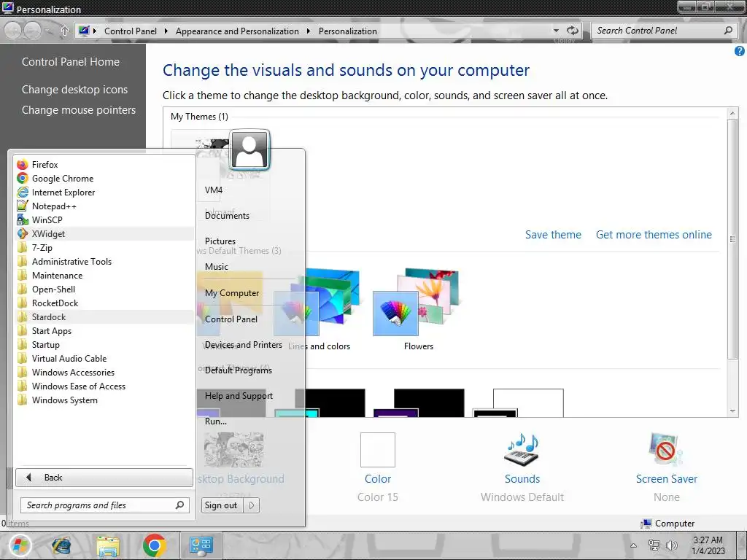Click the themes list scrollbar down arrow
The width and height of the screenshot is (747, 560).
coord(732,411)
